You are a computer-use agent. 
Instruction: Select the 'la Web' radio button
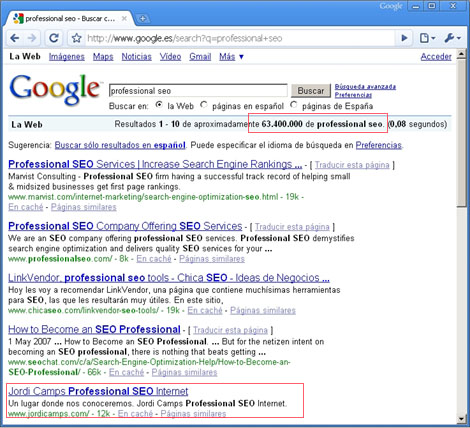pos(159,105)
